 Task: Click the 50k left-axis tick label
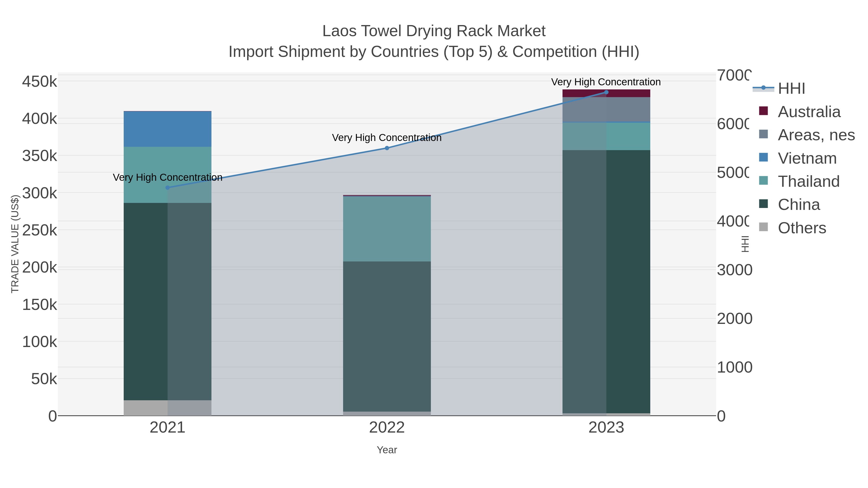tap(44, 379)
